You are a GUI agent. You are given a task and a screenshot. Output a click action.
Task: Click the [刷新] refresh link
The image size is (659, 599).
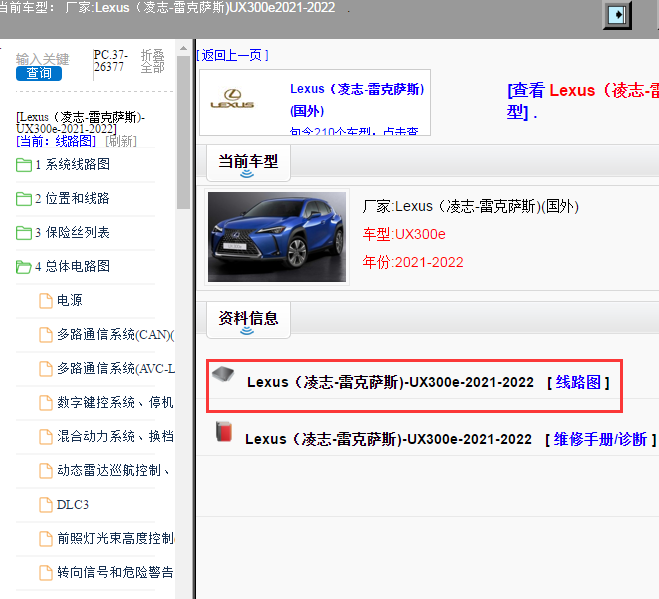(121, 141)
